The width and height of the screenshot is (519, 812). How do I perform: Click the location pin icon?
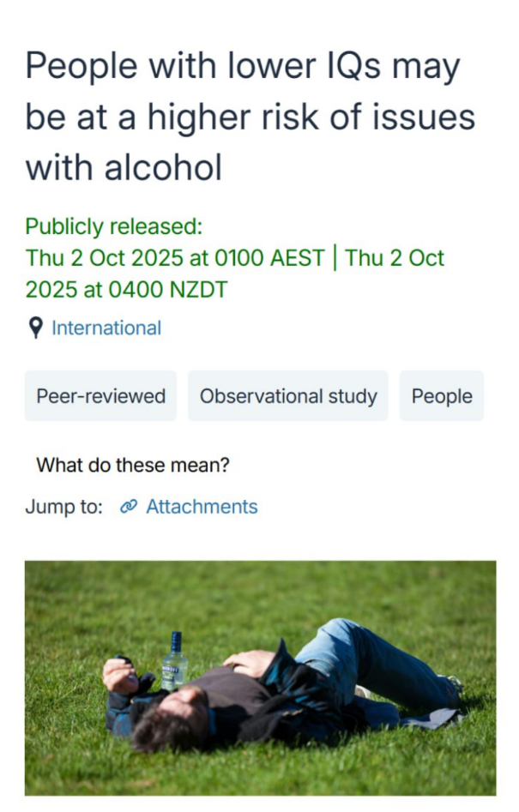point(35,328)
